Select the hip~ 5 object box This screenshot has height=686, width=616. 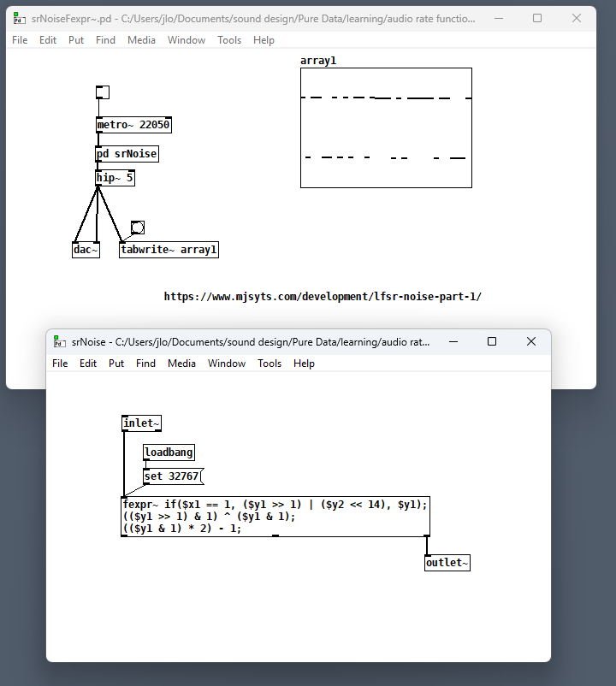point(115,178)
